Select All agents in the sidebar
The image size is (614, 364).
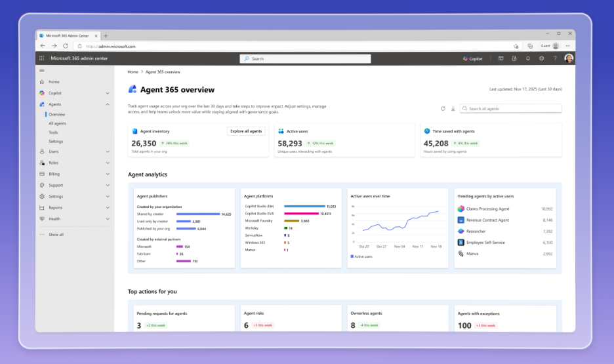pyautogui.click(x=57, y=123)
